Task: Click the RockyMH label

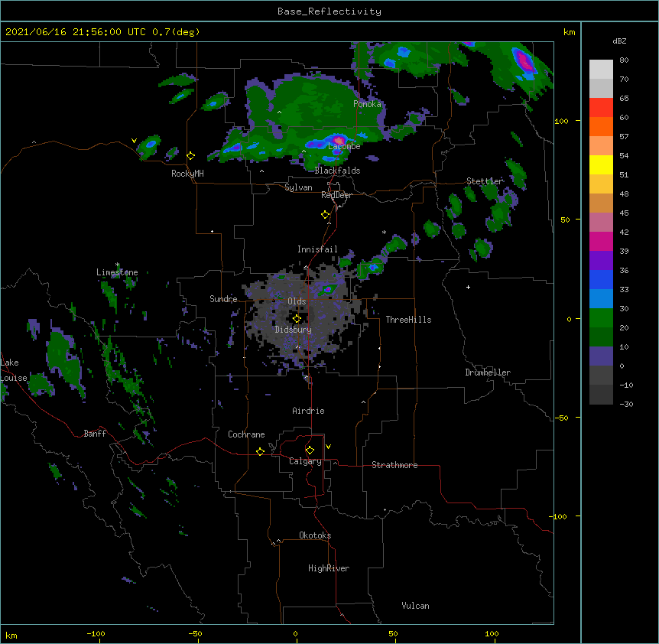Action: pyautogui.click(x=187, y=174)
